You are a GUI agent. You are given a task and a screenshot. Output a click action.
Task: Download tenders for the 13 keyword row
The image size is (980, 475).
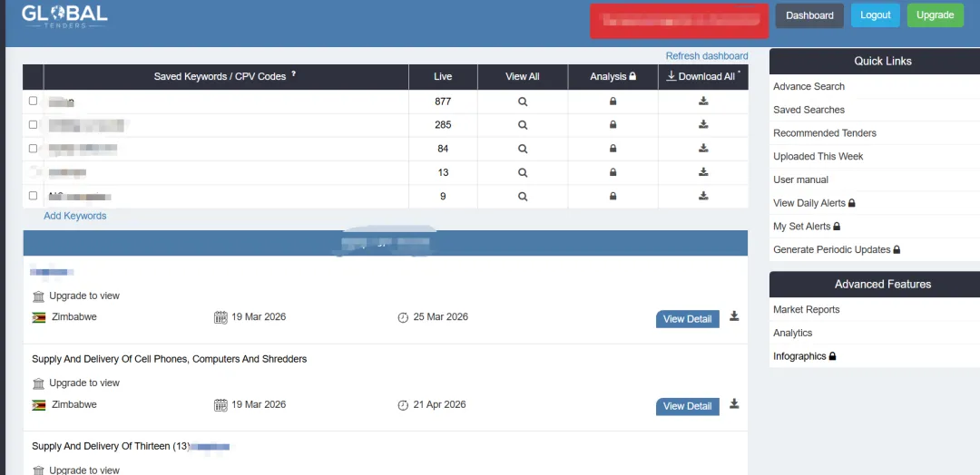coord(703,171)
